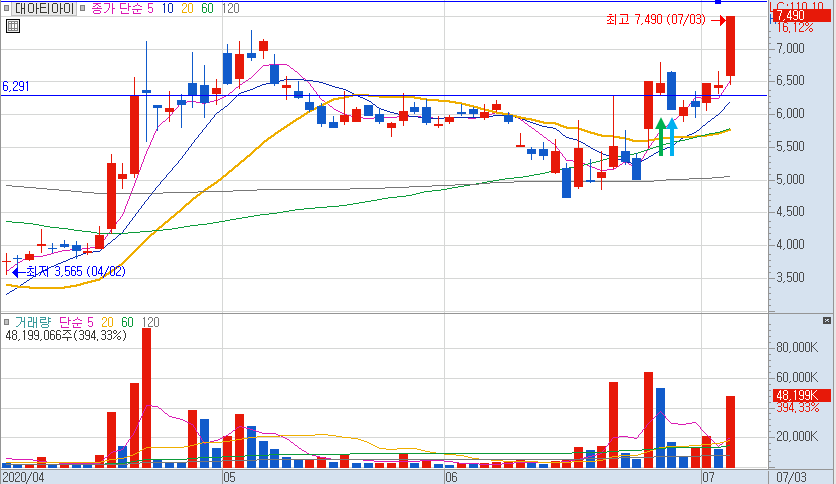836x484 pixels.
Task: Click the 06 month date axis label
Action: tap(451, 477)
